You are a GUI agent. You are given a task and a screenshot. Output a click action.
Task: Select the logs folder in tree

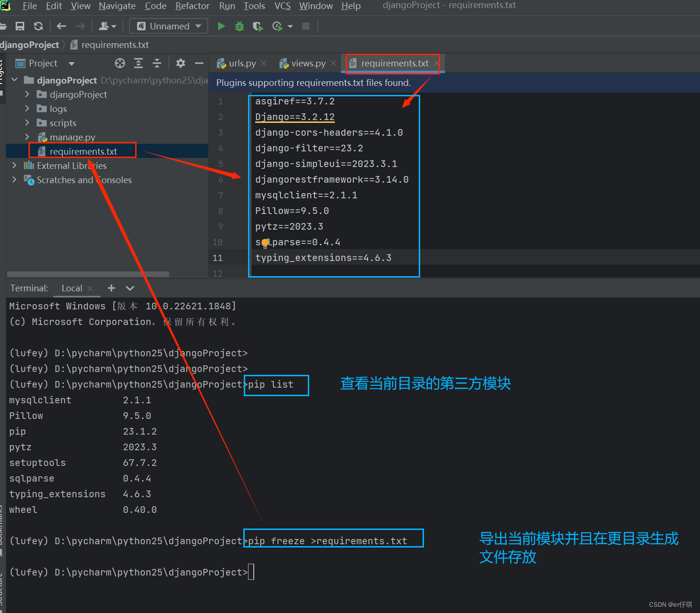[x=58, y=109]
